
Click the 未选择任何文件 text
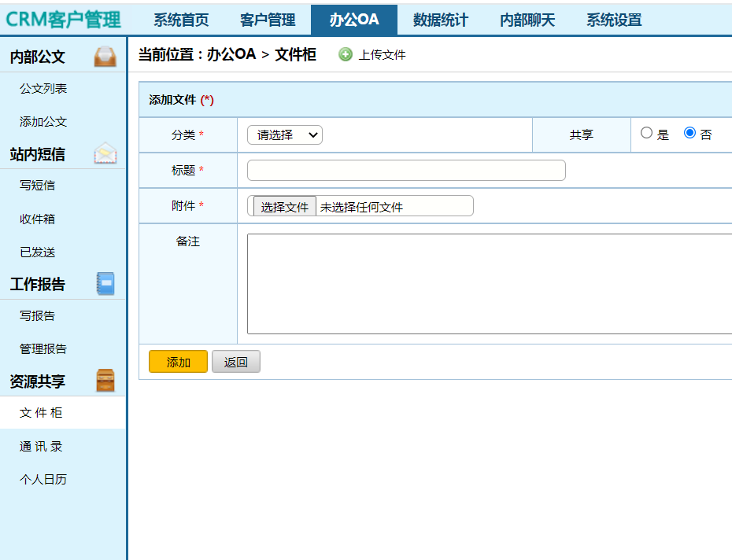click(361, 207)
